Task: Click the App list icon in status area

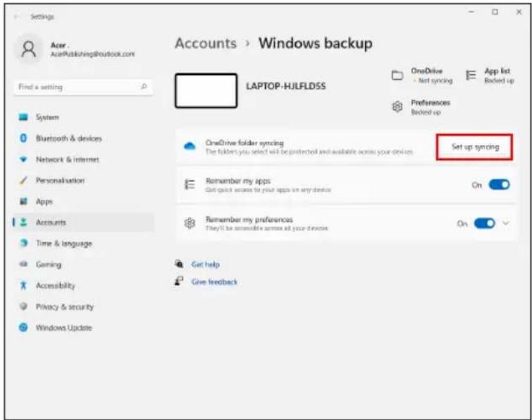Action: click(x=470, y=75)
